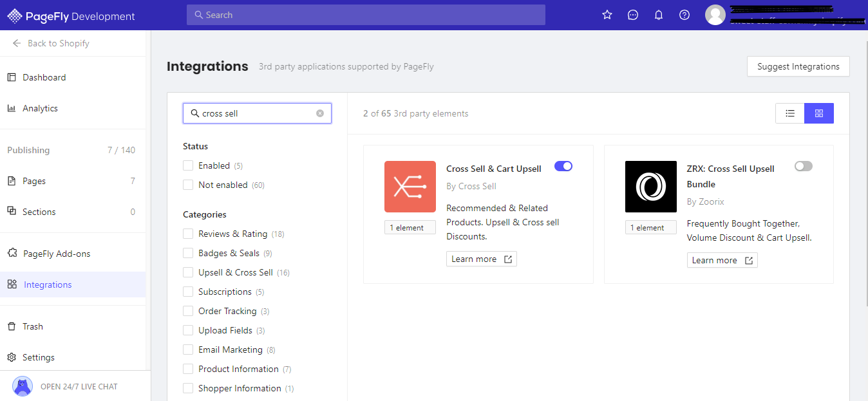The image size is (868, 401).
Task: Go to Pages in the sidebar
Action: click(73, 181)
